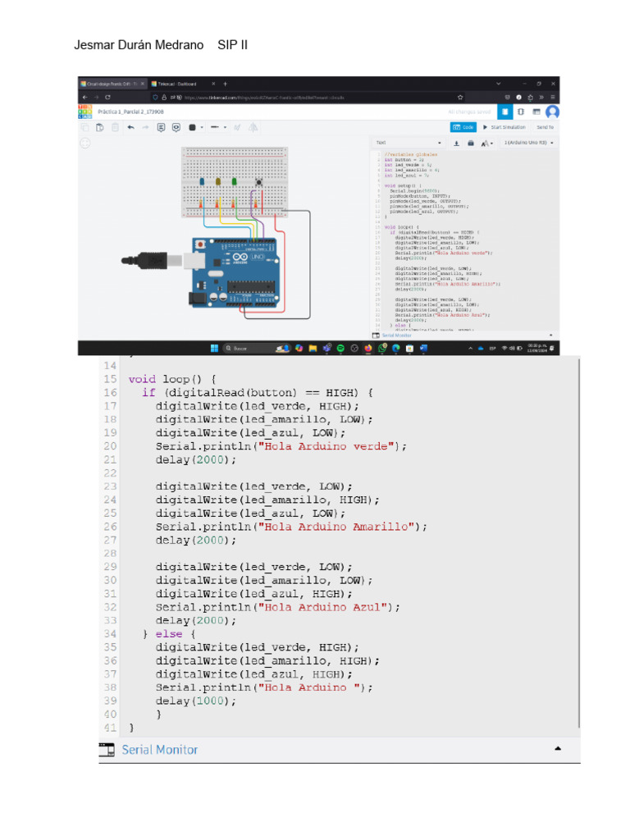This screenshot has width=630, height=840.
Task: Undo the last circuit edit
Action: click(x=130, y=127)
